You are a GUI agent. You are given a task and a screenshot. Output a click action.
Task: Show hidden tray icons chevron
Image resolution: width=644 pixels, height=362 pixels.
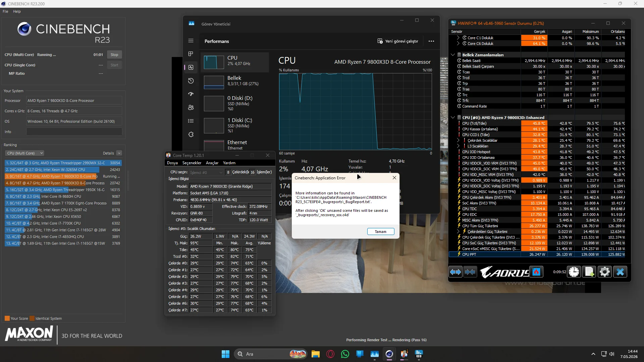coord(593,354)
